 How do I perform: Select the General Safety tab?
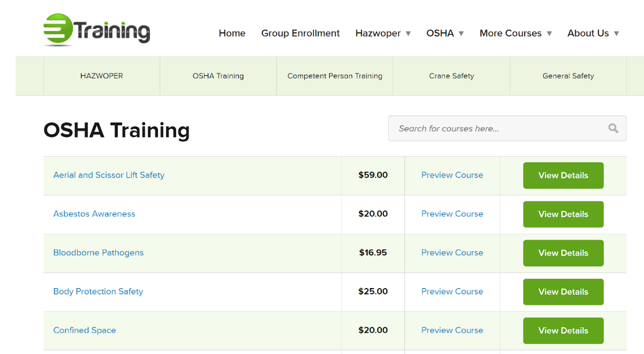click(x=568, y=76)
